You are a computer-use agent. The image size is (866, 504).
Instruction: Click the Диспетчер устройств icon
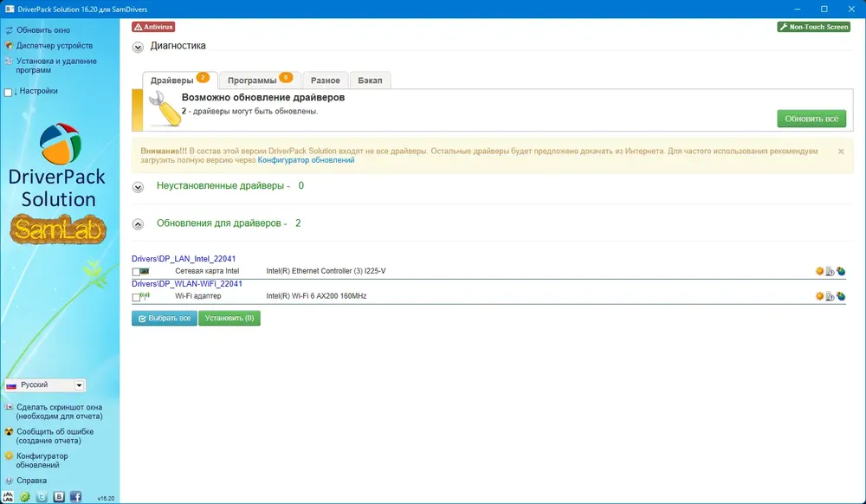9,46
